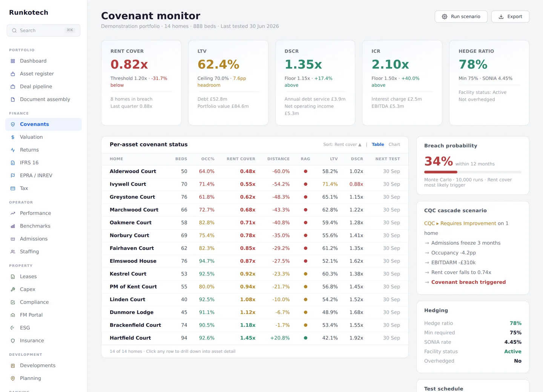
Task: Click the Valuation dollar icon
Action: pyautogui.click(x=13, y=137)
